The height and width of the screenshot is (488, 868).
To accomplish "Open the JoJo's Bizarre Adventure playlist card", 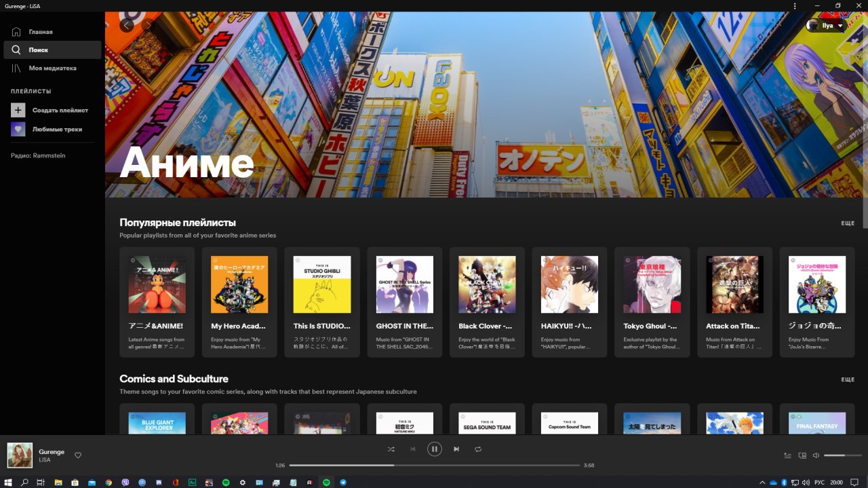I will tap(817, 302).
